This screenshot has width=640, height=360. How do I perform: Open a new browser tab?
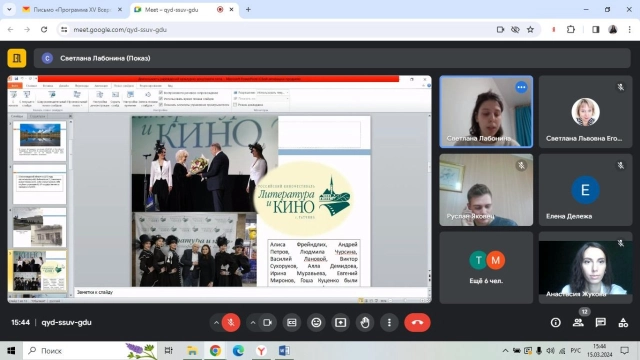pos(248,9)
